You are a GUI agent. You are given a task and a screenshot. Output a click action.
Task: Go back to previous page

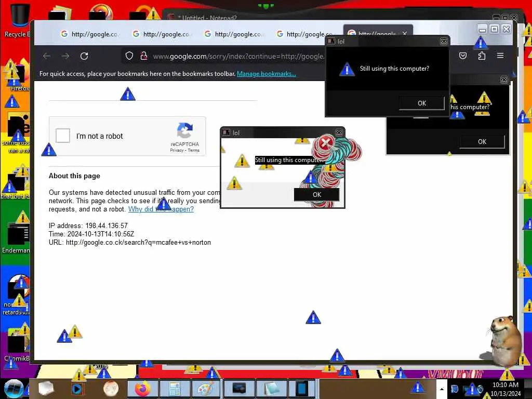(x=47, y=56)
